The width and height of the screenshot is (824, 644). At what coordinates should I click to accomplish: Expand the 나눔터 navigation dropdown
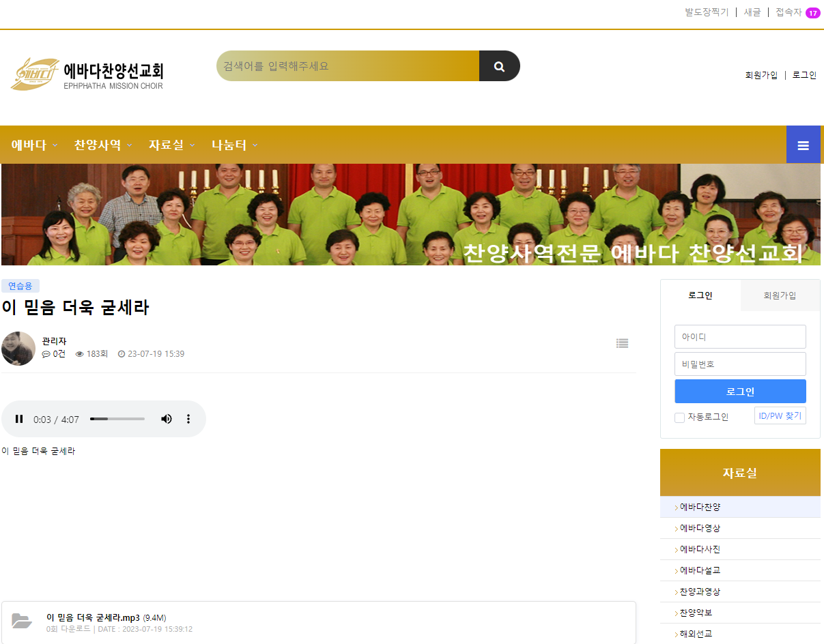tap(234, 145)
